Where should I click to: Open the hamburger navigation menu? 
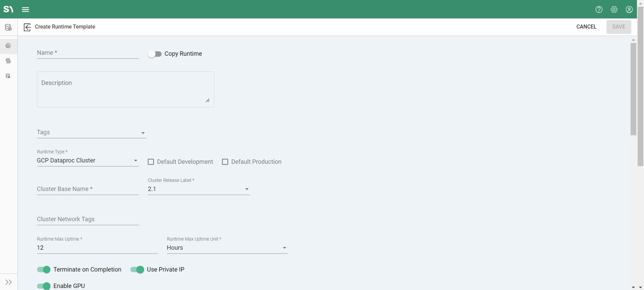(26, 9)
